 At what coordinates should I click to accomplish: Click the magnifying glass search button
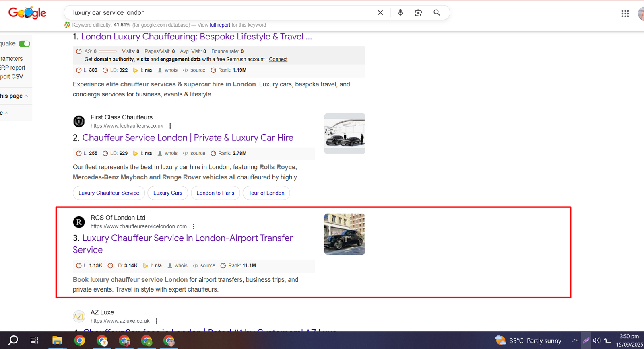click(x=437, y=13)
